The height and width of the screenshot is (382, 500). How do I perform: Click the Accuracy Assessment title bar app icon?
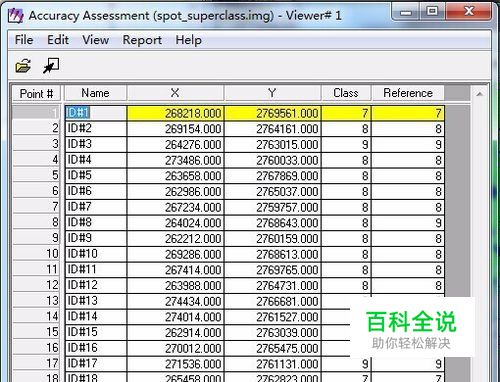(x=15, y=16)
